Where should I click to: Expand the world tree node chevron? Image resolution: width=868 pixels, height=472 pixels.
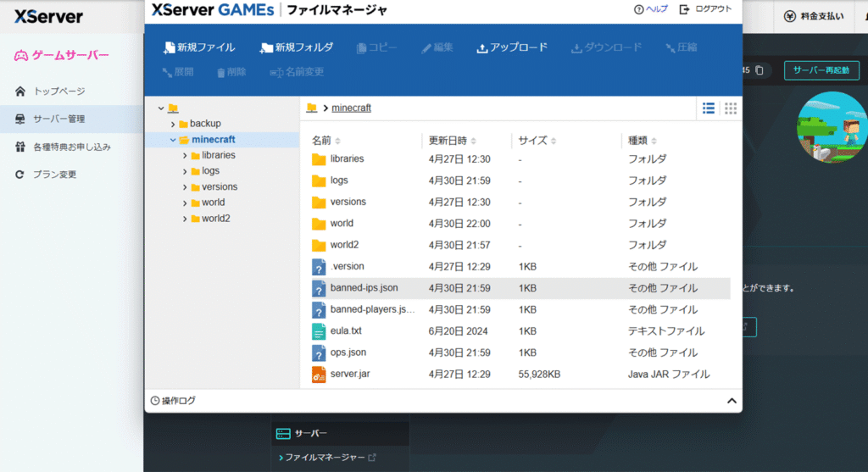[185, 203]
